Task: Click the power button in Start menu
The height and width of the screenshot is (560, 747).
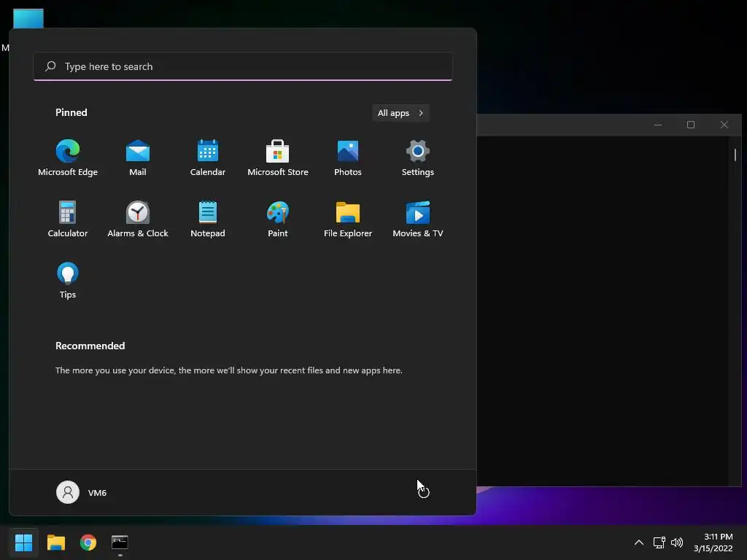Action: (x=424, y=492)
